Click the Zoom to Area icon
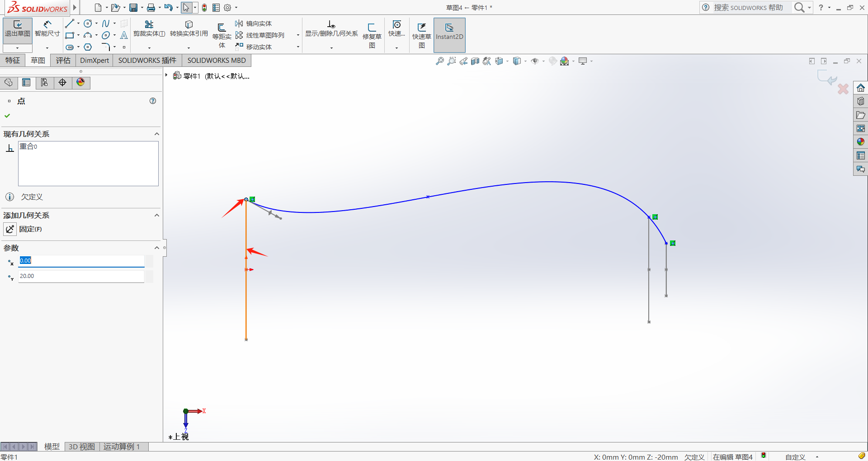This screenshot has width=868, height=461. click(451, 61)
